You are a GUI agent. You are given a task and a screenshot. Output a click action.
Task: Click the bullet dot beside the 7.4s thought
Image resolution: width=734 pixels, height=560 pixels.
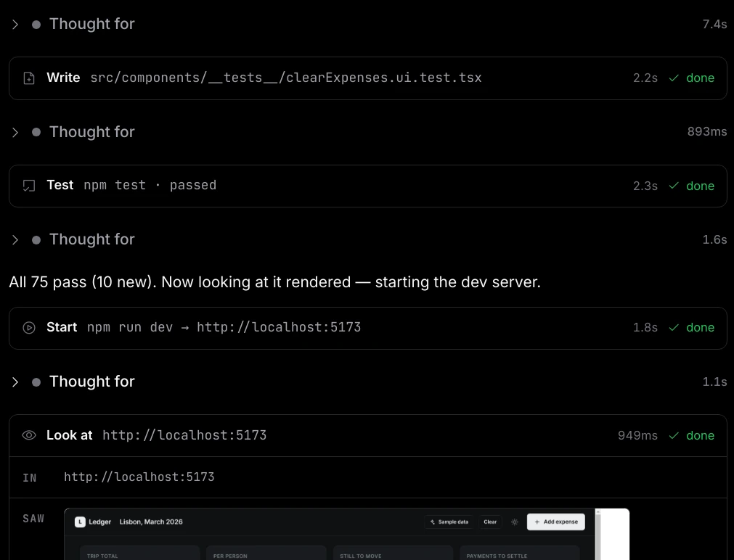[36, 25]
